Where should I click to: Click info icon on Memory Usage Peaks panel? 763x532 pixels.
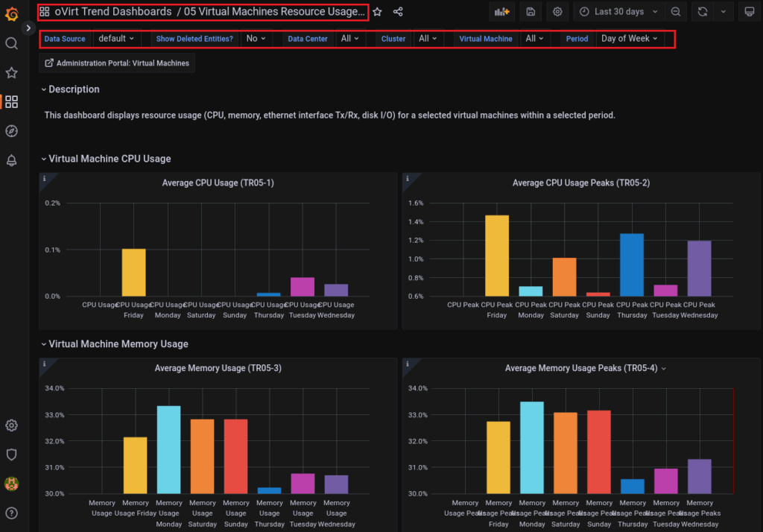[x=408, y=364]
